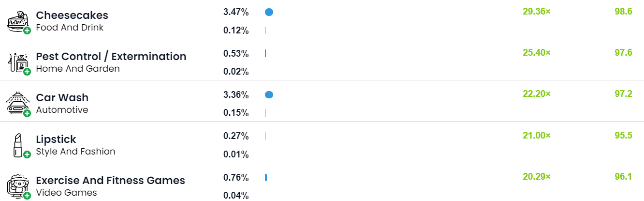The image size is (644, 201).
Task: Click the Exercise And Fitness Games blue bar
Action: (x=266, y=178)
